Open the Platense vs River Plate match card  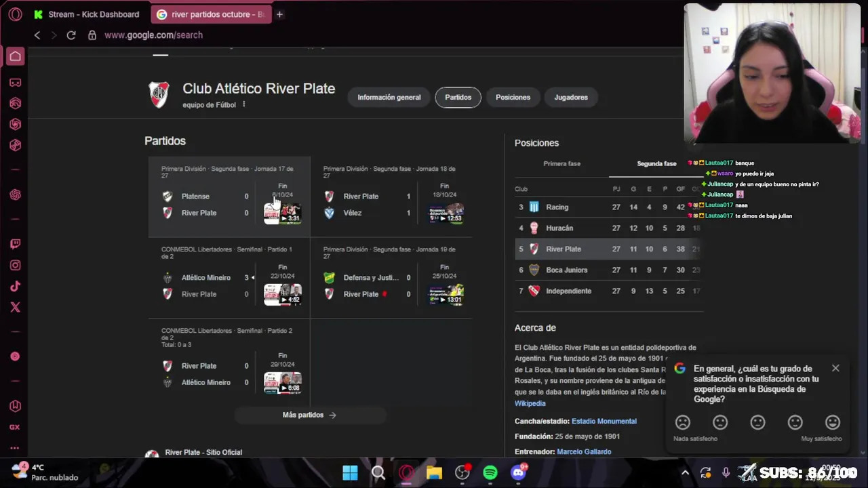coord(229,197)
